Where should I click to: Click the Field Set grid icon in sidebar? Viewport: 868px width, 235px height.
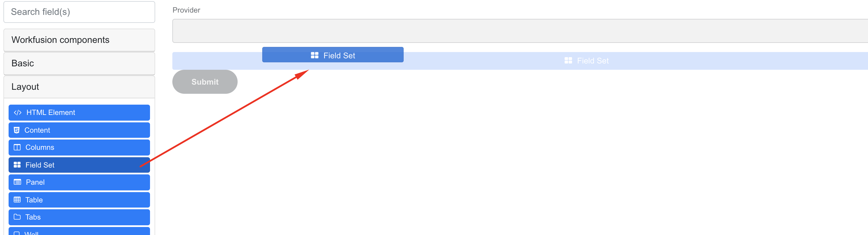[17, 165]
